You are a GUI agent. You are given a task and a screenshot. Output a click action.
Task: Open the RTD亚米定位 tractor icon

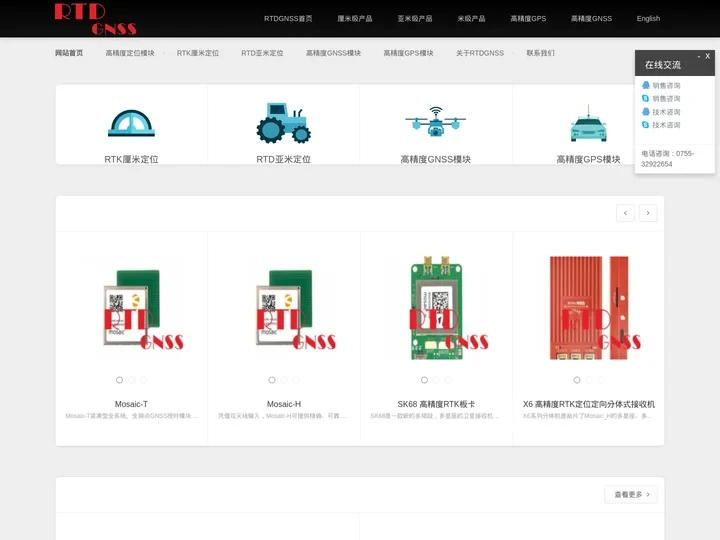(x=283, y=123)
